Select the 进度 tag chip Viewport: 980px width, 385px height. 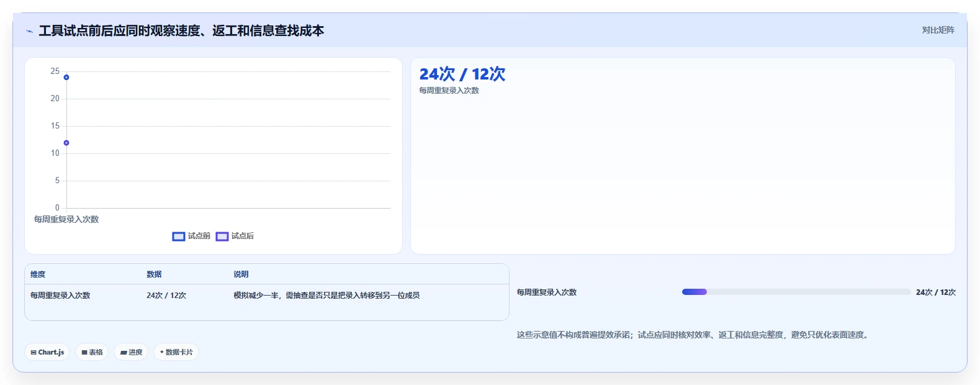coord(131,352)
